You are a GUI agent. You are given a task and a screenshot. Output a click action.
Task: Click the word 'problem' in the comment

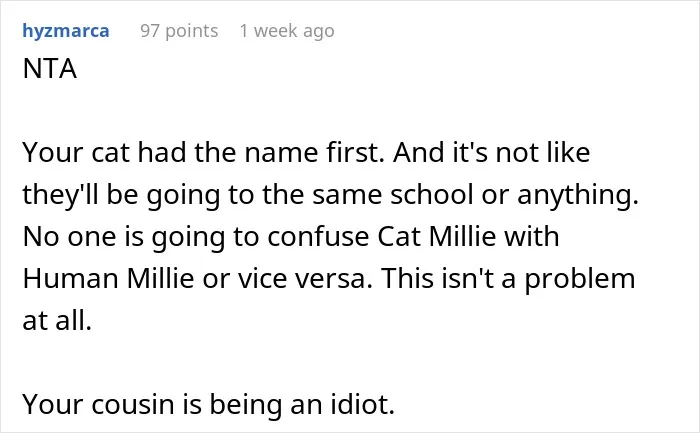pos(579,279)
